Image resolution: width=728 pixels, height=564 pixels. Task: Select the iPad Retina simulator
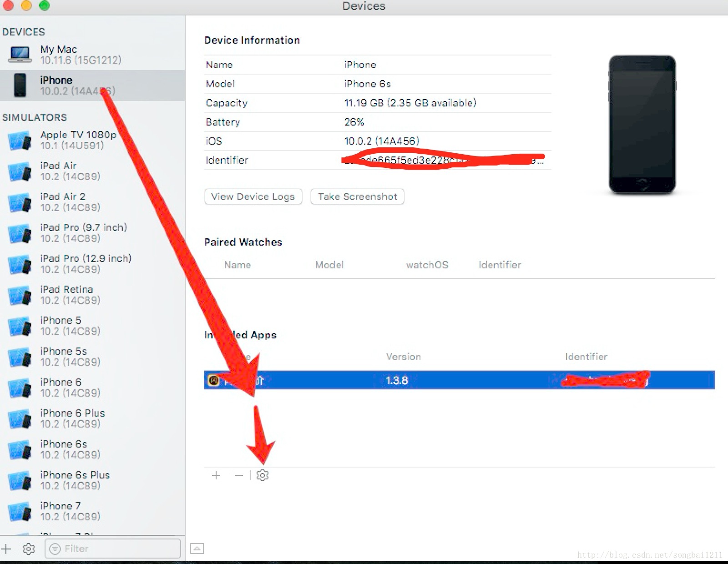(92, 295)
